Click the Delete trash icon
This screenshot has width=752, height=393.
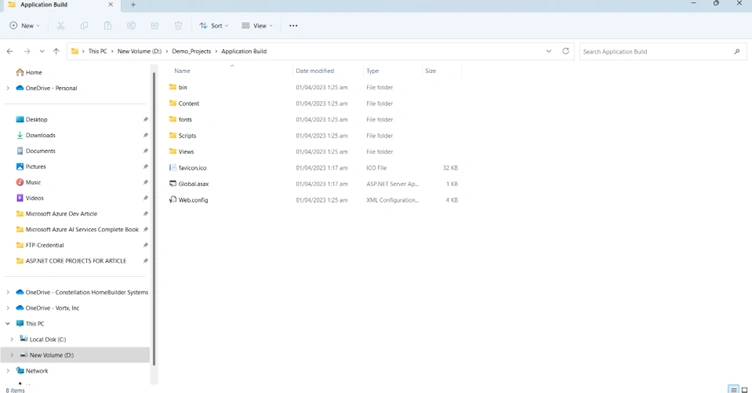point(178,26)
